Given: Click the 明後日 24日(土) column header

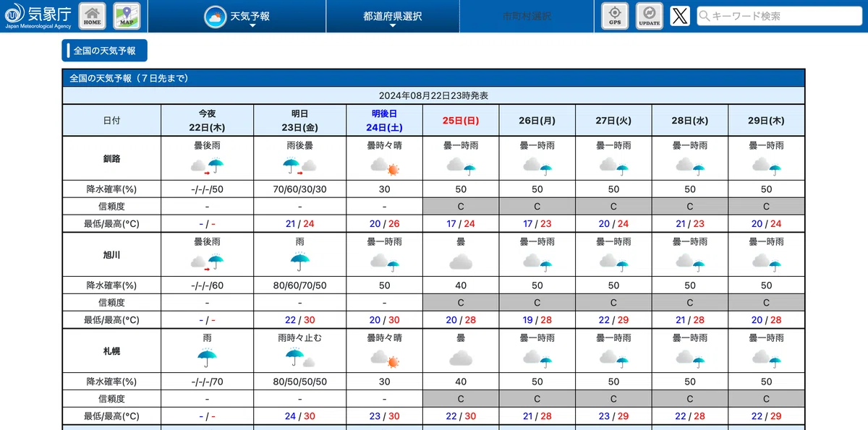Looking at the screenshot, I should tap(384, 121).
